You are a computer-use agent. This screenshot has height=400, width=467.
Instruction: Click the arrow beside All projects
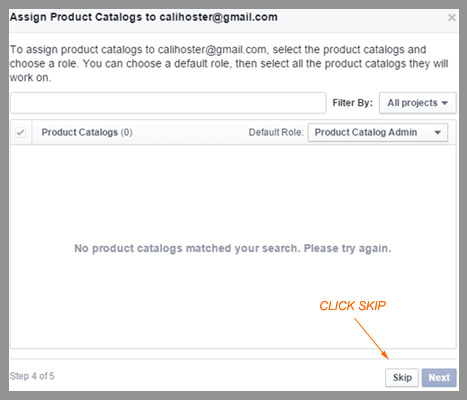click(445, 103)
